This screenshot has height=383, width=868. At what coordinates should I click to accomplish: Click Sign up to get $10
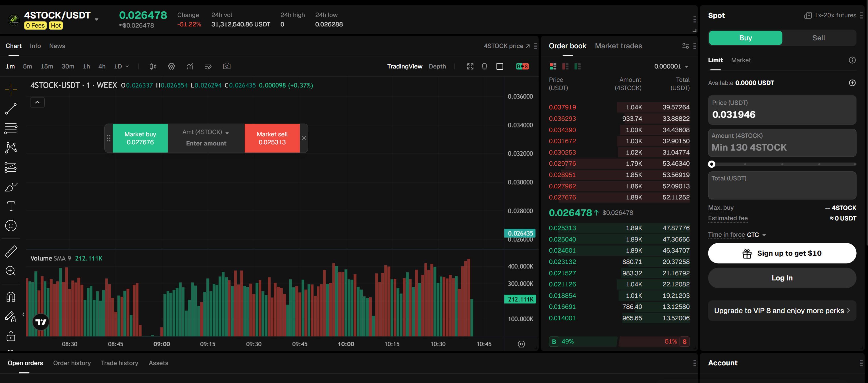tap(782, 253)
